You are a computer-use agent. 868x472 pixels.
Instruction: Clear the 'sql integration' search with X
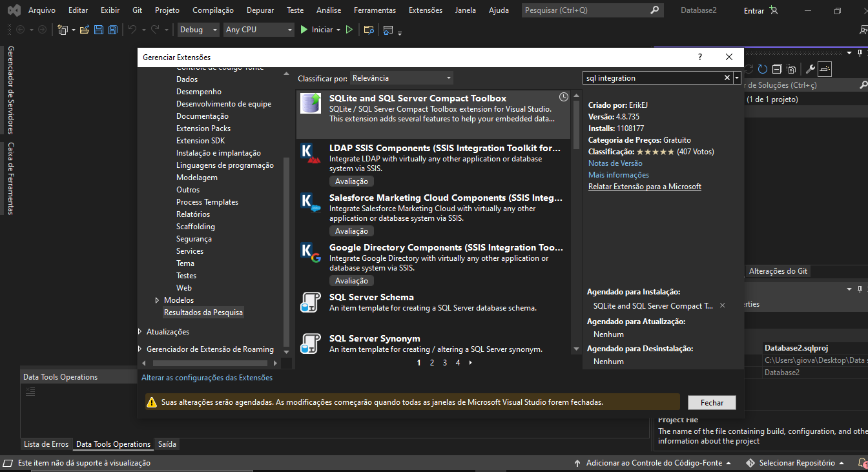click(x=727, y=78)
